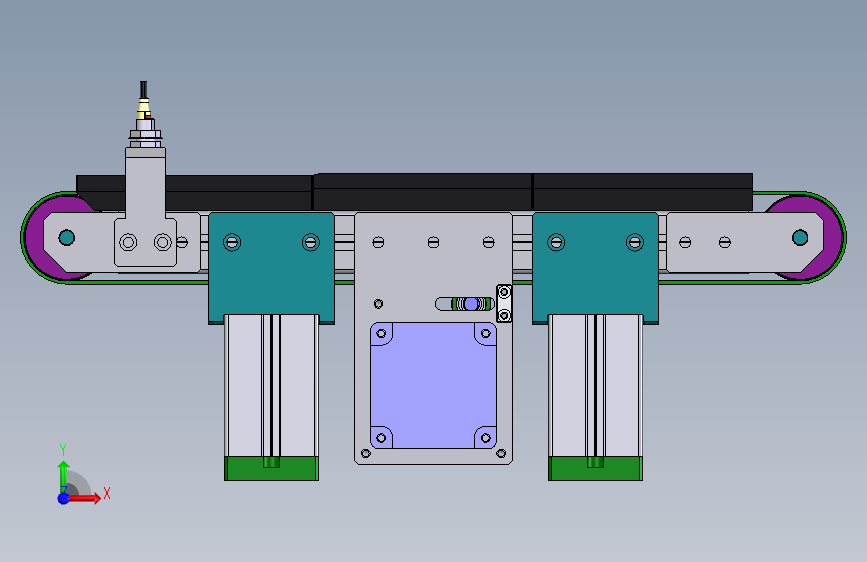
Task: Select the right purple pulley wheel
Action: [x=833, y=237]
